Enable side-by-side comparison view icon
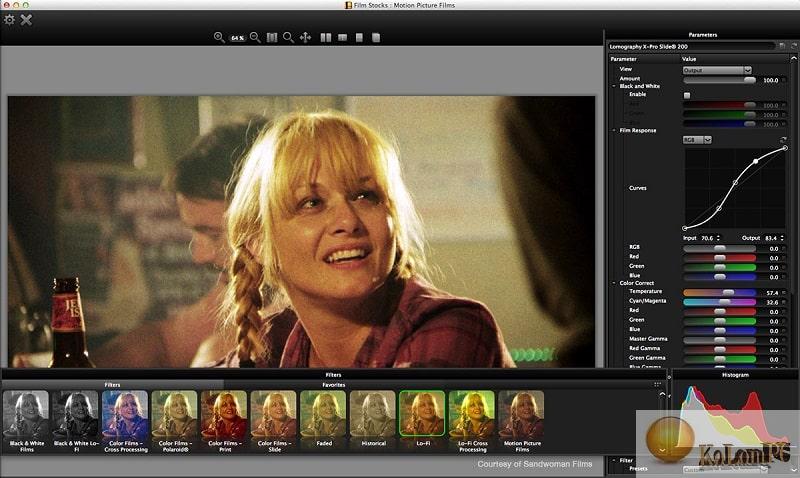 click(x=326, y=37)
